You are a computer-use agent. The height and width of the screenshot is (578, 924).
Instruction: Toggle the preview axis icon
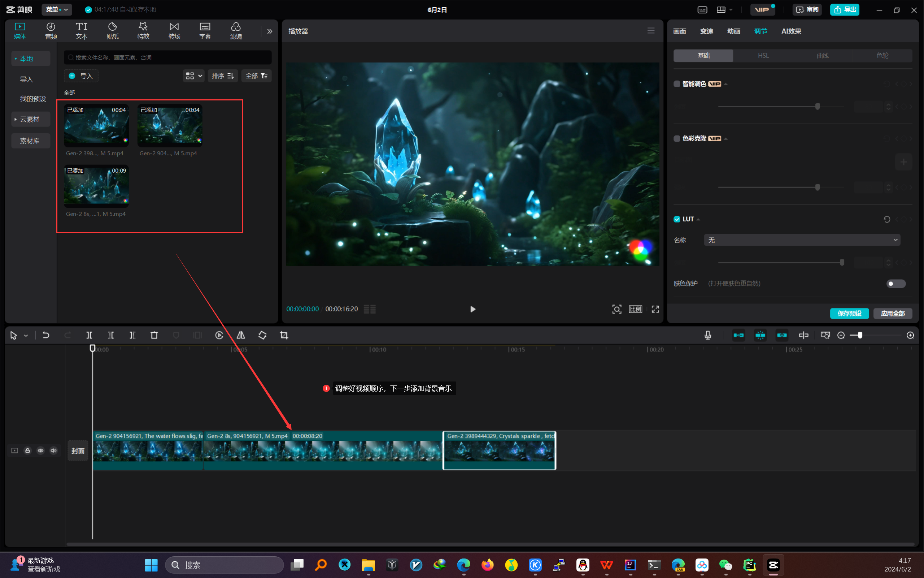click(803, 335)
